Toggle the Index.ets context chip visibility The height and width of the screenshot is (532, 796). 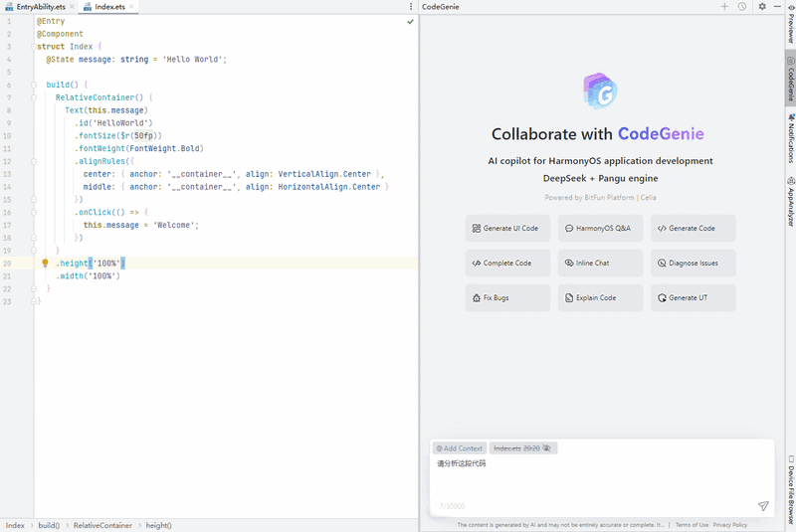tap(546, 448)
